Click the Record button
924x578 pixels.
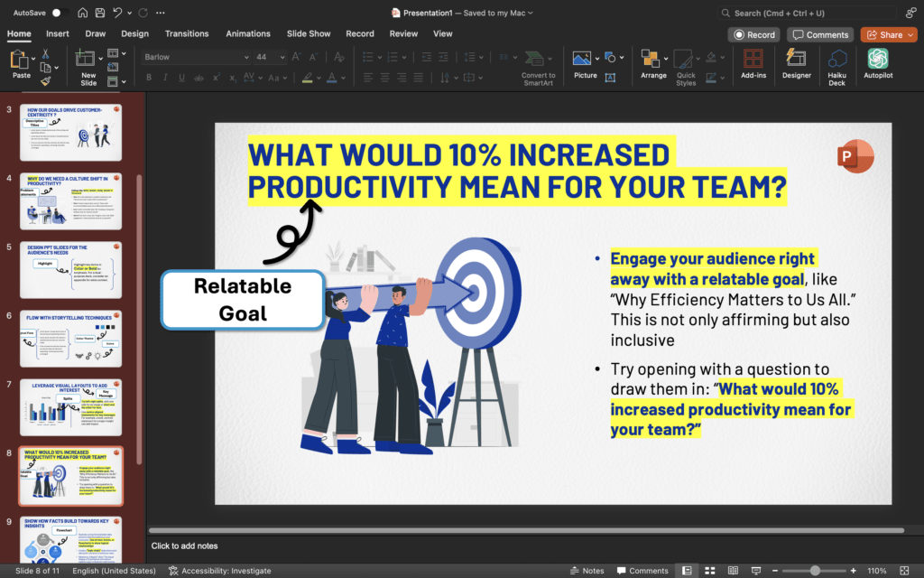pyautogui.click(x=754, y=34)
